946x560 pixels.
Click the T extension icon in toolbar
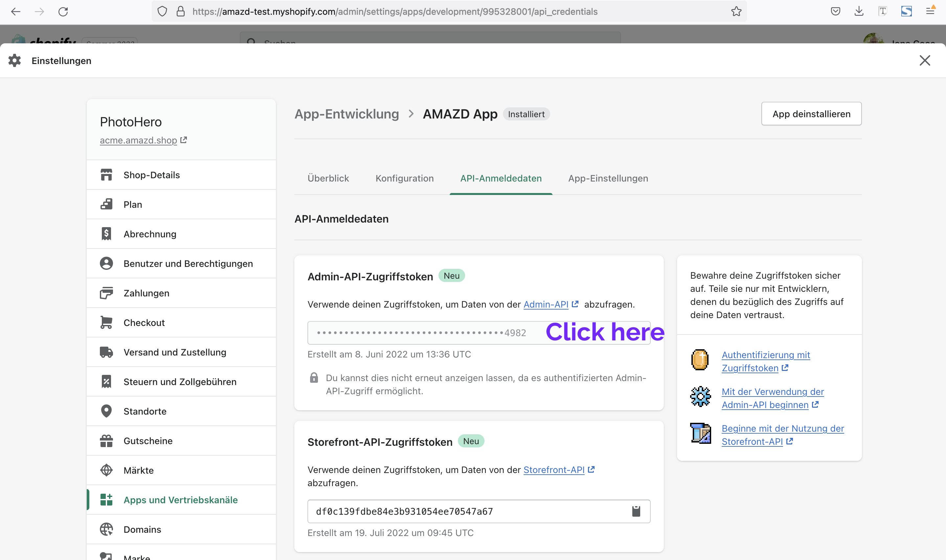883,11
